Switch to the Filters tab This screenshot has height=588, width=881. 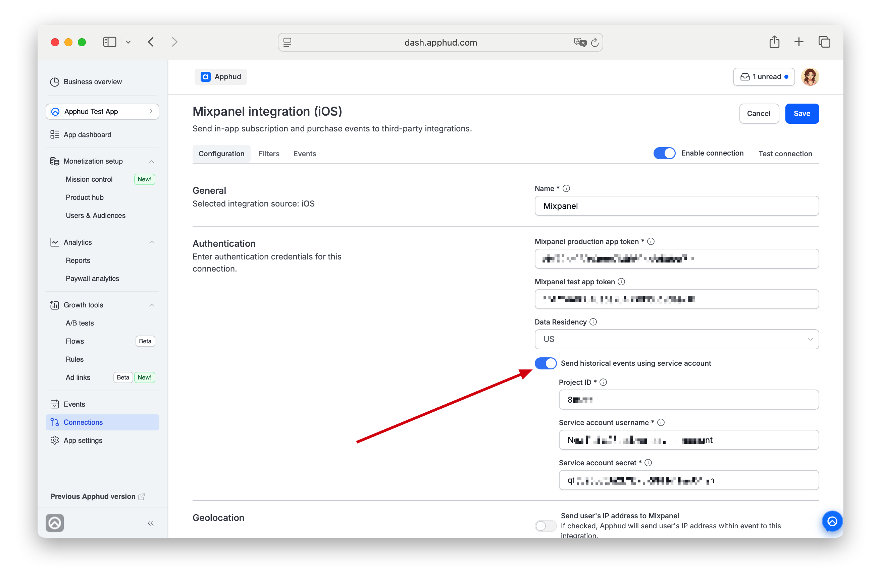tap(269, 154)
